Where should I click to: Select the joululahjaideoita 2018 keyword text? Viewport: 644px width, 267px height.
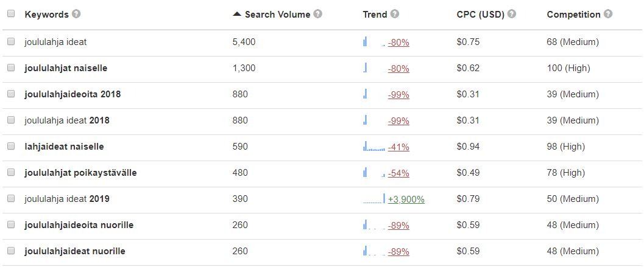click(73, 94)
